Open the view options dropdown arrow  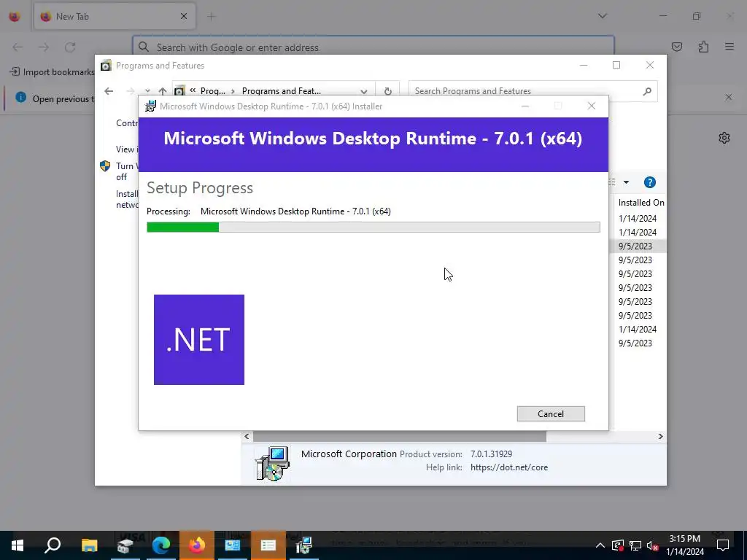[626, 182]
